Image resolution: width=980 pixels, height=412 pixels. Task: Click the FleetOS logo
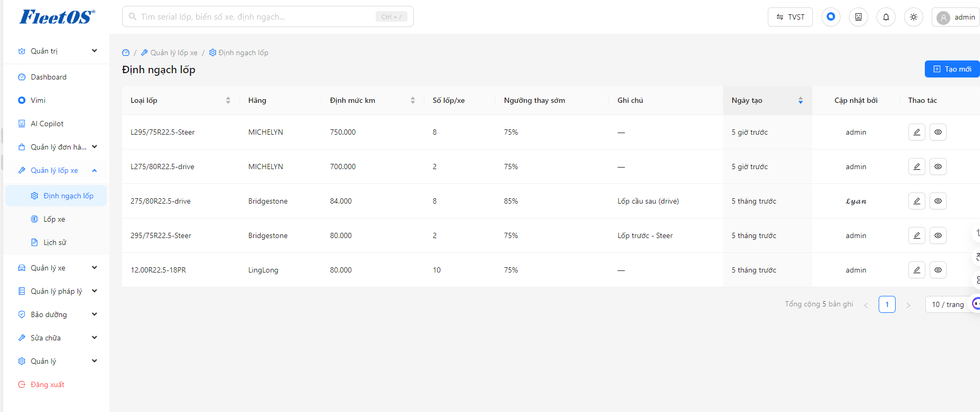point(57,17)
